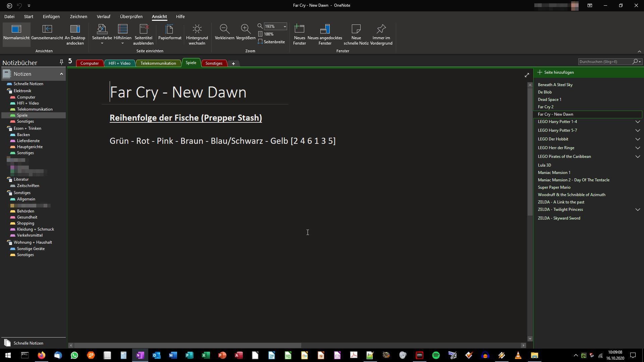
Task: Open the Datei menu
Action: 9,16
